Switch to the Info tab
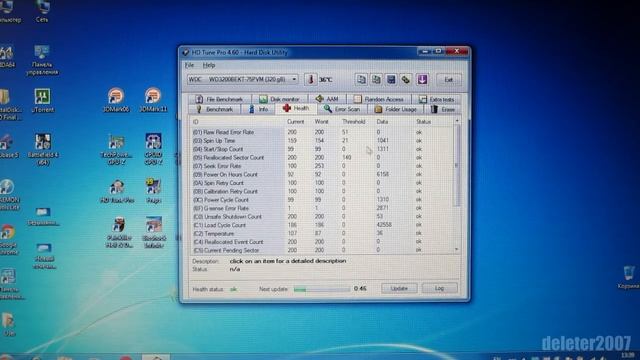The width and height of the screenshot is (640, 360). (x=258, y=109)
